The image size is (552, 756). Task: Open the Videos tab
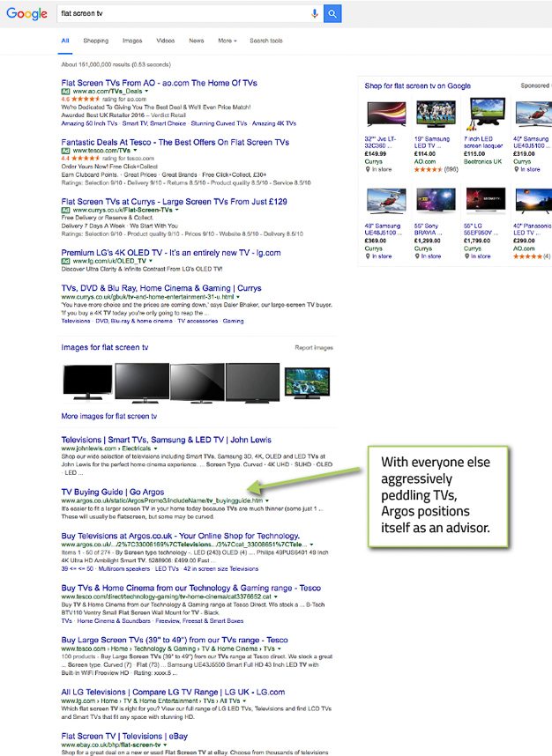click(166, 41)
